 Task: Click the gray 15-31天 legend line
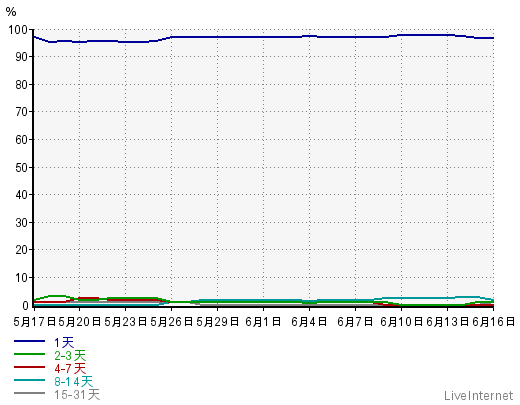tap(29, 393)
